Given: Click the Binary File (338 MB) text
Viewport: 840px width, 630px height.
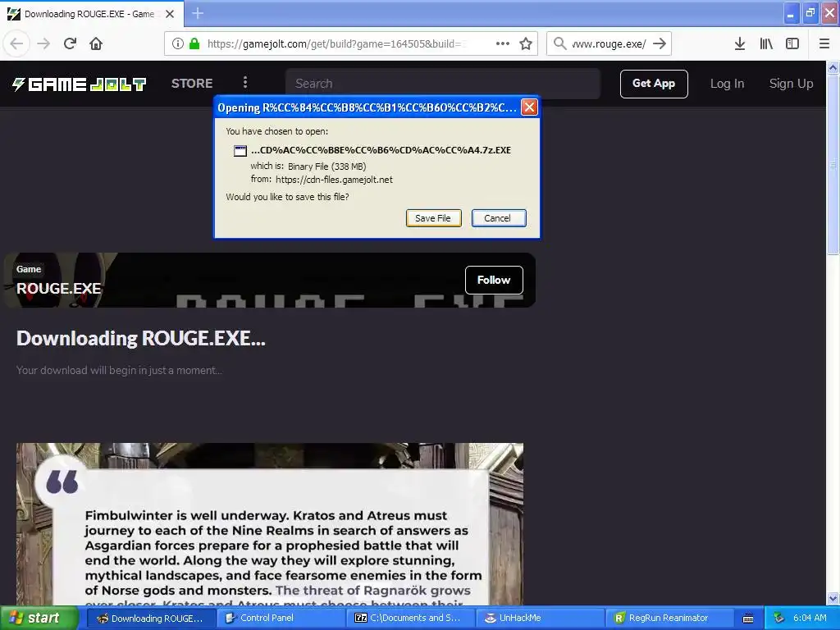Looking at the screenshot, I should (x=326, y=167).
